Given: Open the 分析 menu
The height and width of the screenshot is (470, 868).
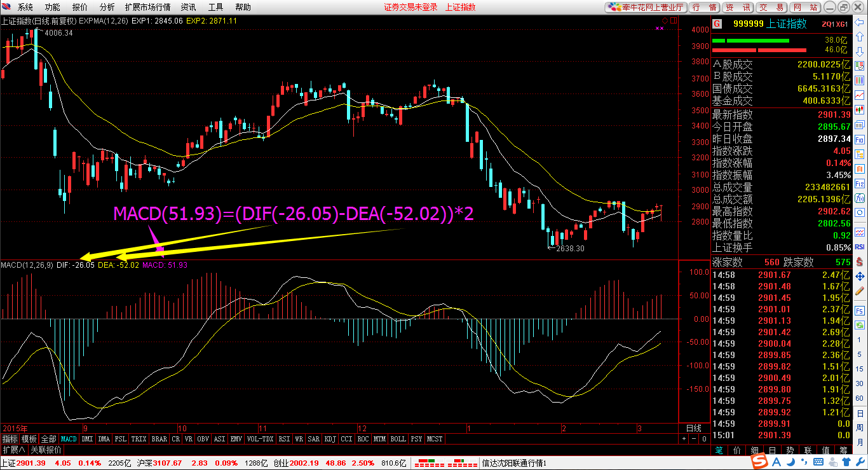Looking at the screenshot, I should (107, 7).
